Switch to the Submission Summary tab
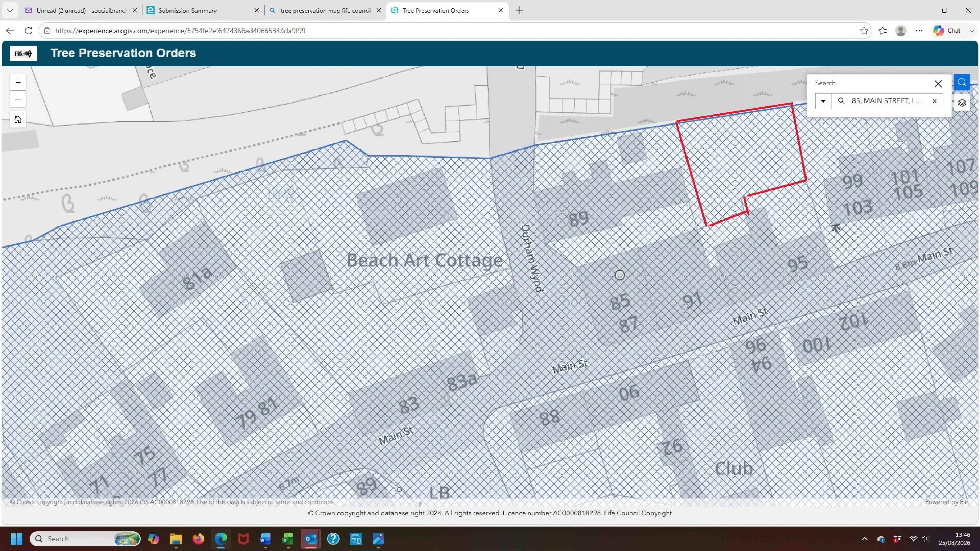This screenshot has height=551, width=980. pyautogui.click(x=203, y=10)
